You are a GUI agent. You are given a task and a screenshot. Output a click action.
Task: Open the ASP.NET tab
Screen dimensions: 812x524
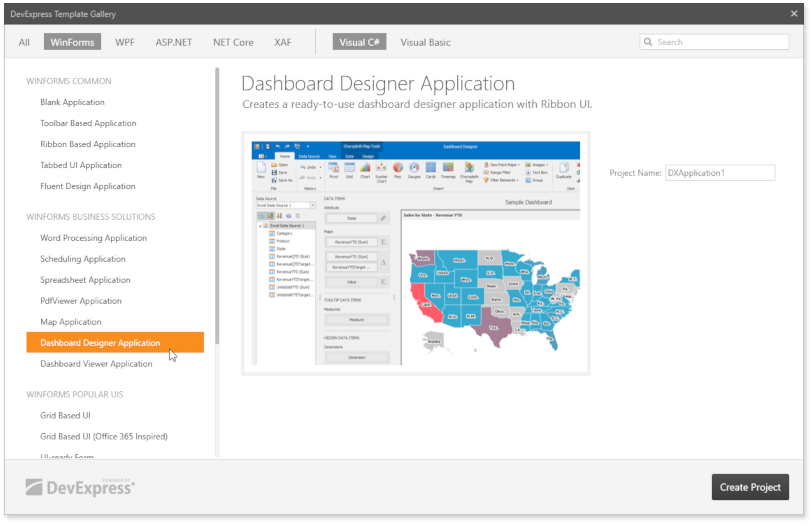[x=173, y=42]
